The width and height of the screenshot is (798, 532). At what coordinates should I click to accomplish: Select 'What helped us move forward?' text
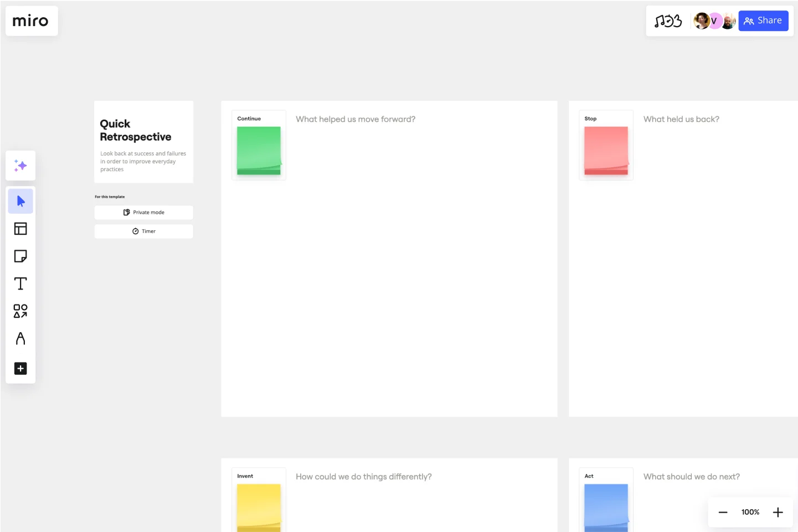click(x=356, y=119)
